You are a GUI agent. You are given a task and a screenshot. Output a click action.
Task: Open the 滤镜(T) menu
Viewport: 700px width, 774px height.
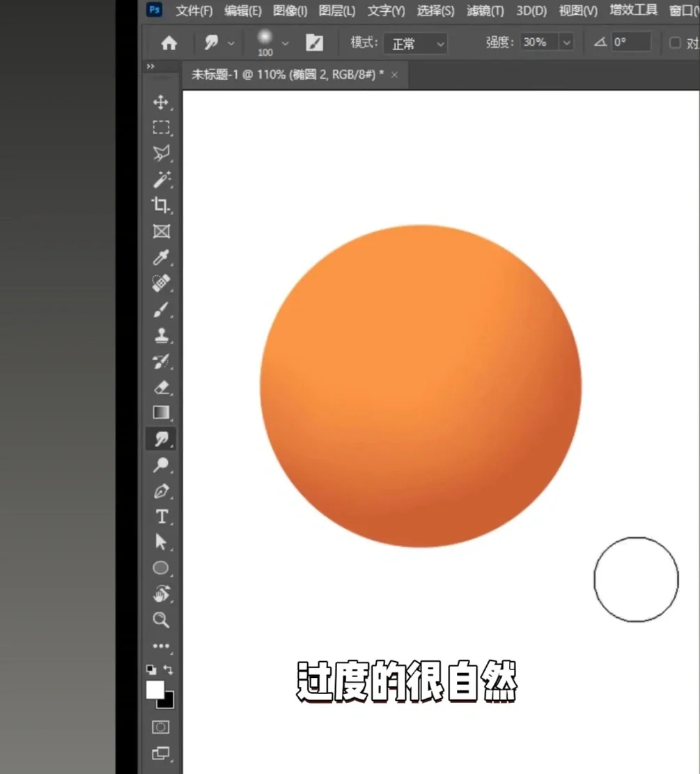point(485,10)
